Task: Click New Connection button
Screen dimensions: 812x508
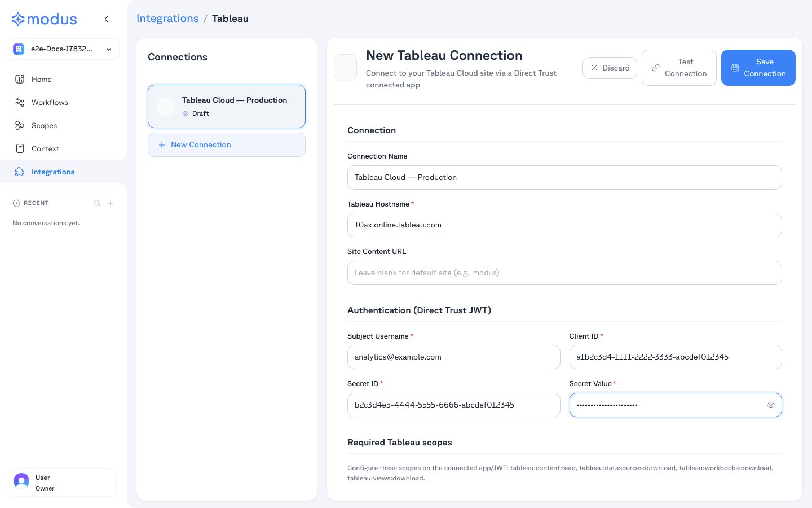Action: pyautogui.click(x=227, y=145)
